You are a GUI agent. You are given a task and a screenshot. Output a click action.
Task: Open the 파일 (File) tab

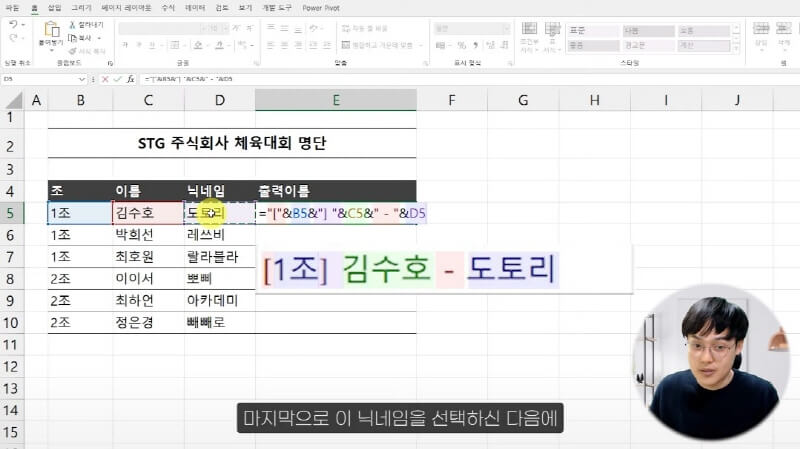click(12, 8)
